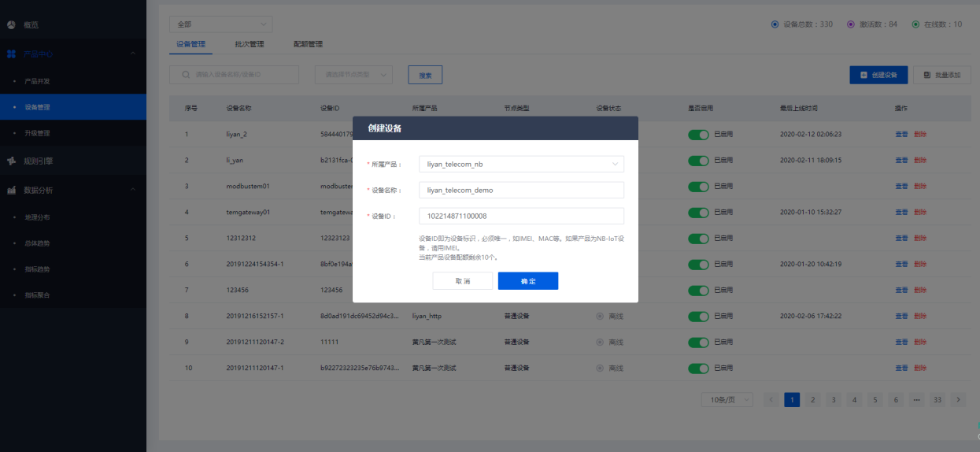Click the 批量添加 batch add icon

tap(926, 75)
